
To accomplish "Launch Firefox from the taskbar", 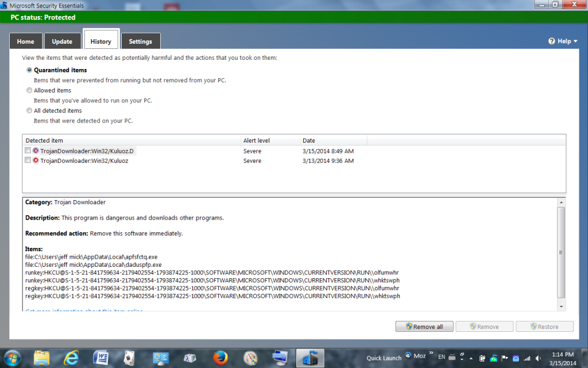I will (220, 357).
